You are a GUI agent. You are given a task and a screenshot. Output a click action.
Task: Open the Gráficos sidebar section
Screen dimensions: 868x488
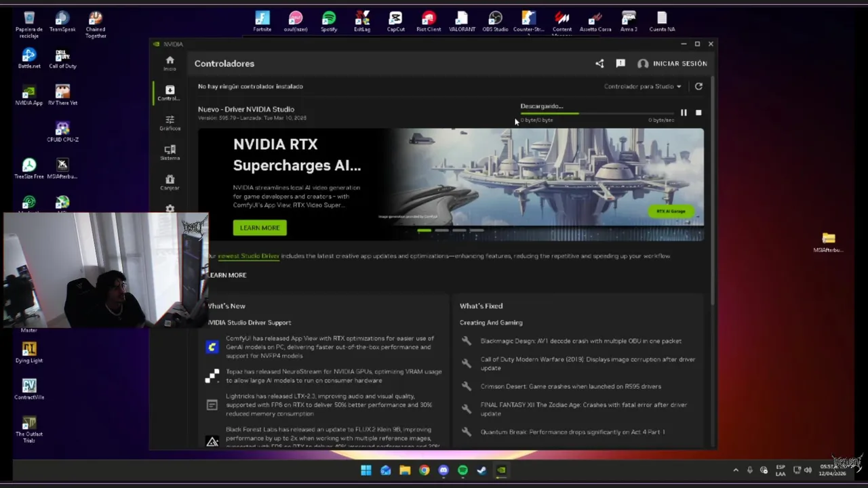point(170,123)
